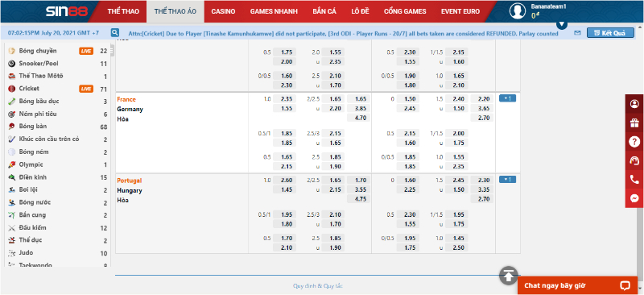
Task: Expand more markets for Portugal vs Hungary
Action: tap(507, 180)
